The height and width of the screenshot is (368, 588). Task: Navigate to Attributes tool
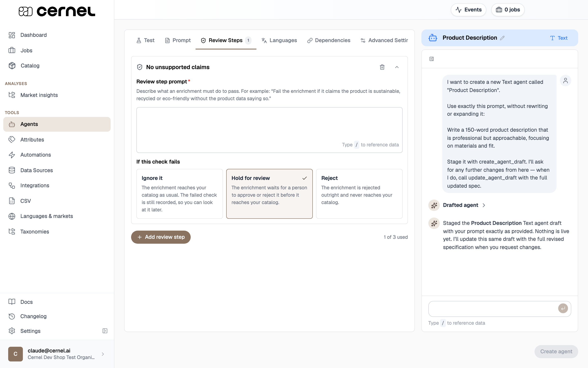point(57,139)
